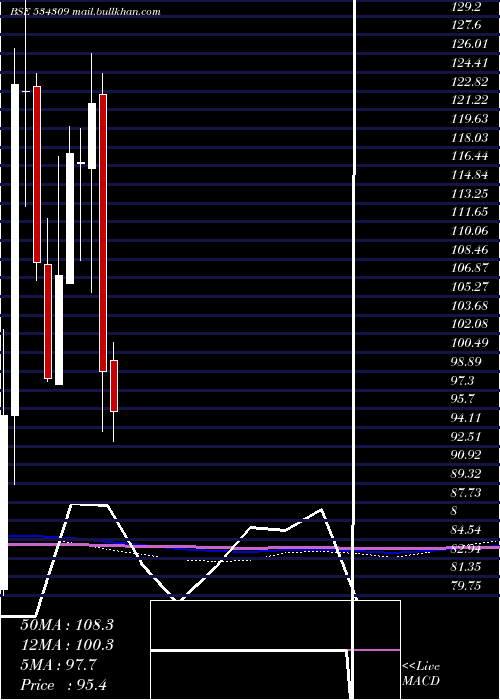Viewport: 500px width, 700px height.
Task: Select the 111.65 price axis label
Action: (469, 212)
